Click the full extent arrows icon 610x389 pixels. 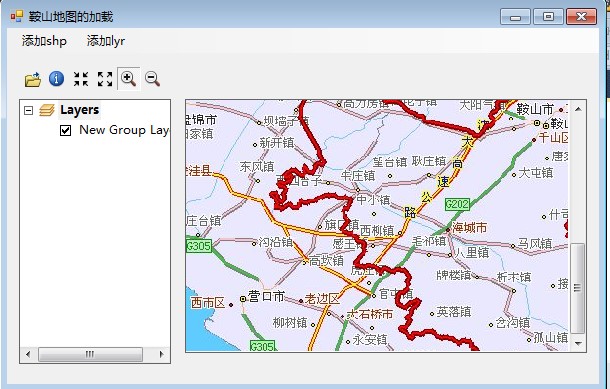point(105,79)
